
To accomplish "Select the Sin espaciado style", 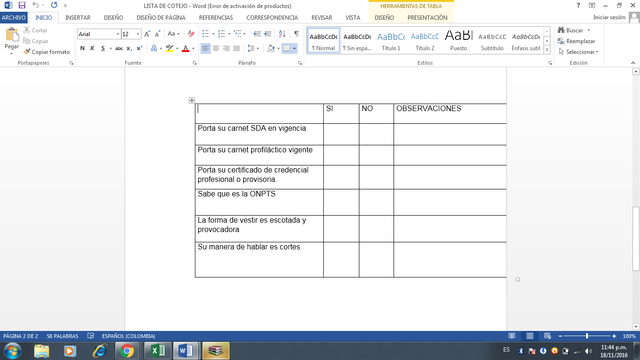I will 357,41.
